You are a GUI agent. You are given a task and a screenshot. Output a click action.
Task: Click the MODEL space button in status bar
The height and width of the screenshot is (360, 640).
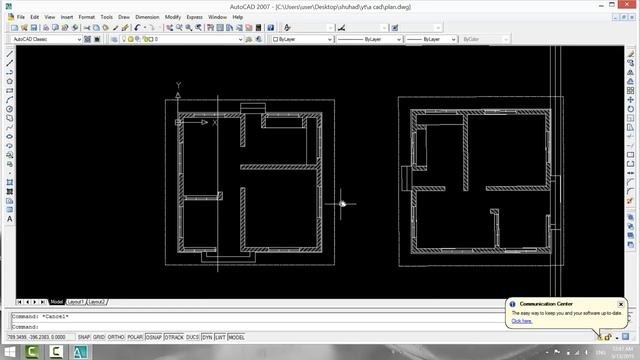[x=236, y=337]
